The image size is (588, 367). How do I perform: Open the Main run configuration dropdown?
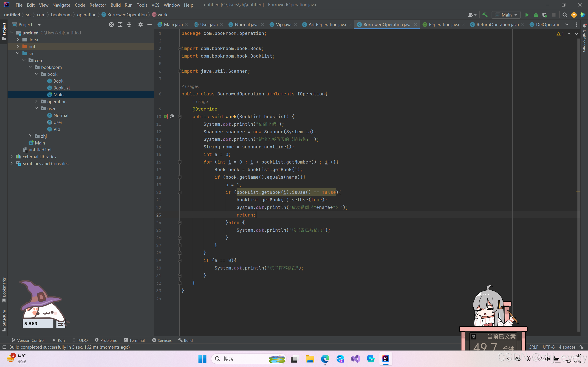pos(506,15)
